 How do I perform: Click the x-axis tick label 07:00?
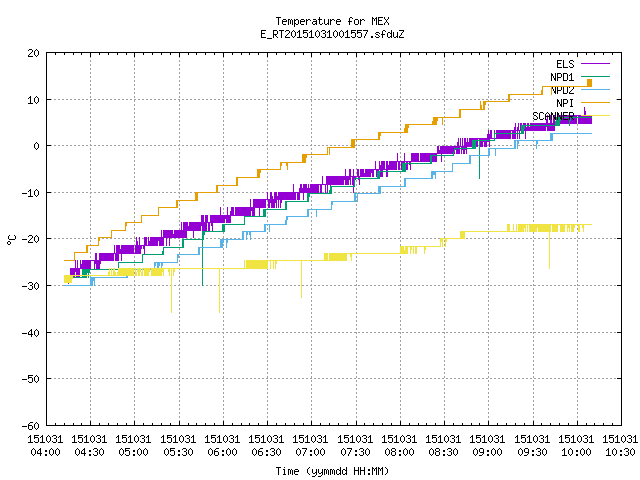310,452
